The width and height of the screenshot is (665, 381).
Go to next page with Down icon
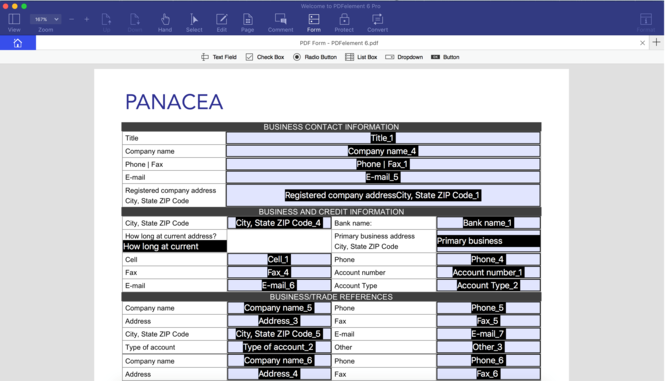(x=135, y=22)
